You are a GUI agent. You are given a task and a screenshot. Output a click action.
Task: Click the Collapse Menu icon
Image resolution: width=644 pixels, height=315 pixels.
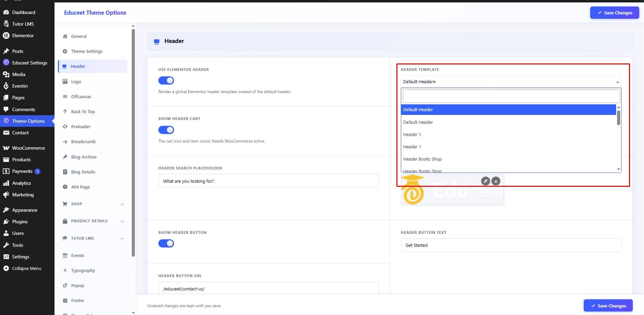[x=6, y=268]
